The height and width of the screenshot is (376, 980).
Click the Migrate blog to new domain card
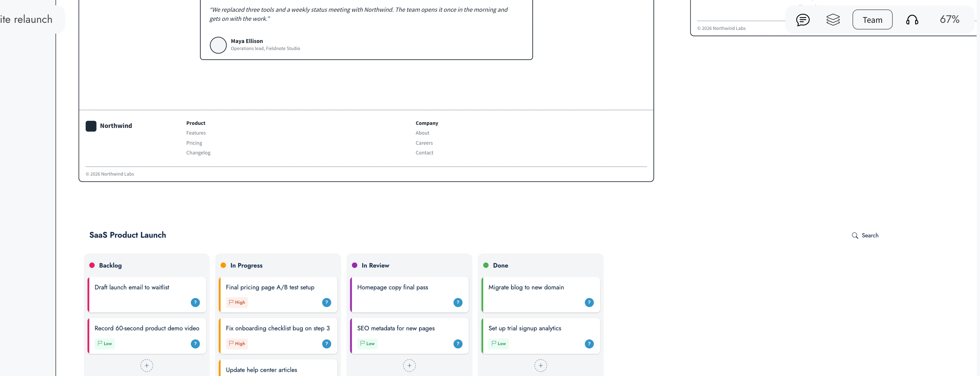coord(541,294)
